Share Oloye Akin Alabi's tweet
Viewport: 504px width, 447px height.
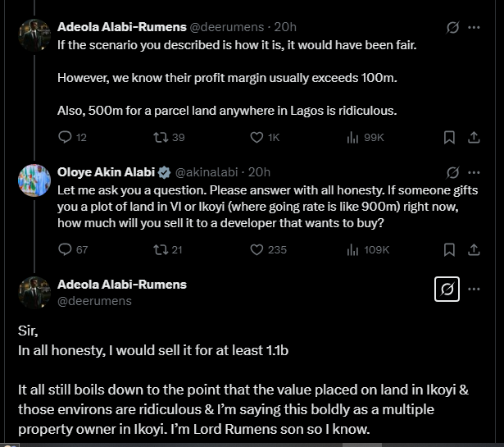tap(474, 249)
